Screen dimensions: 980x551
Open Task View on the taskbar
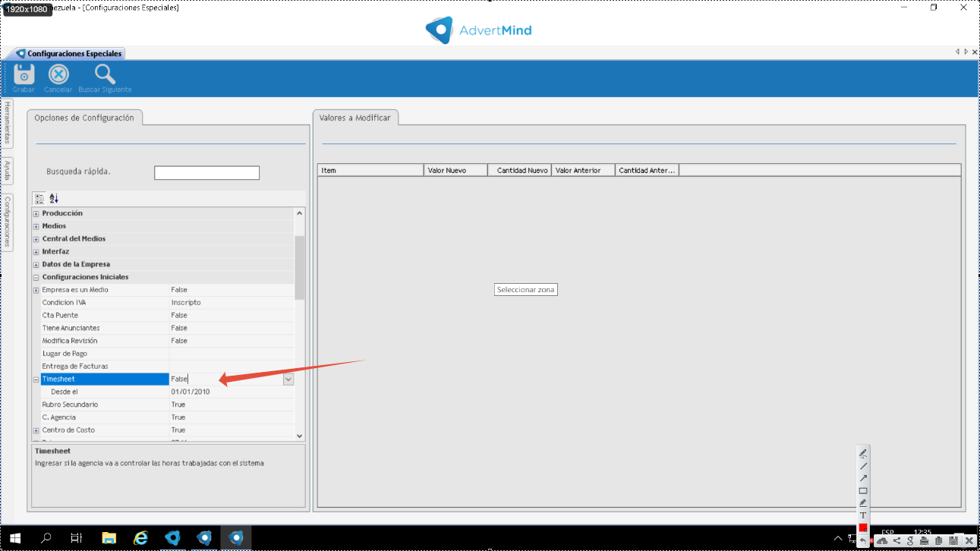click(77, 537)
